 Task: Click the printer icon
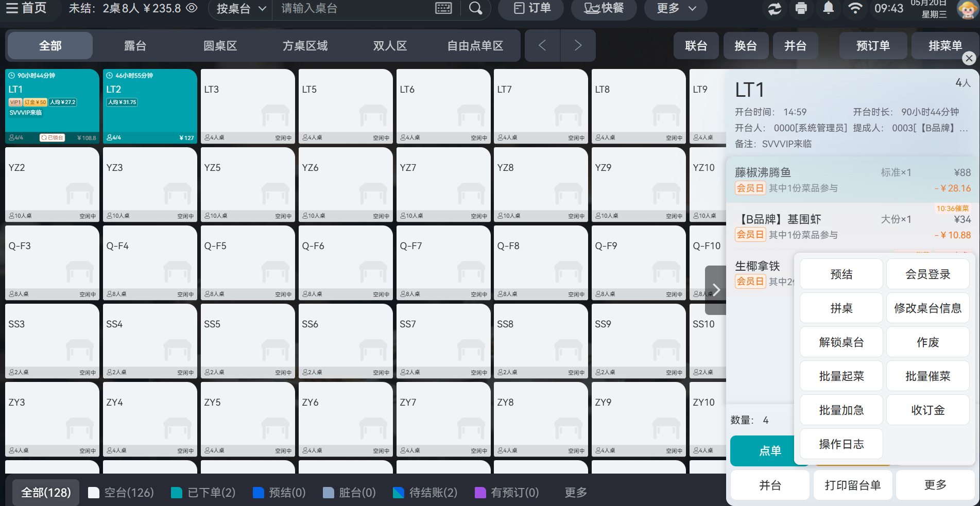(801, 8)
